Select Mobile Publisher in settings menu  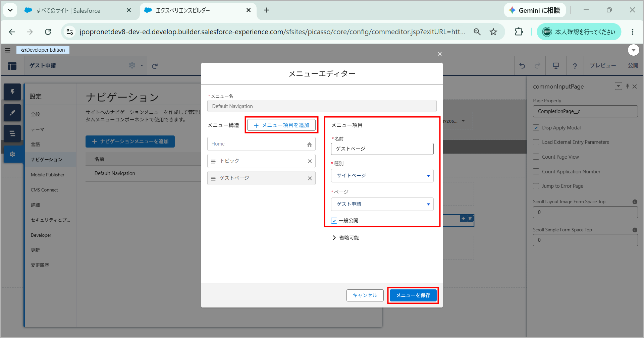(x=48, y=175)
